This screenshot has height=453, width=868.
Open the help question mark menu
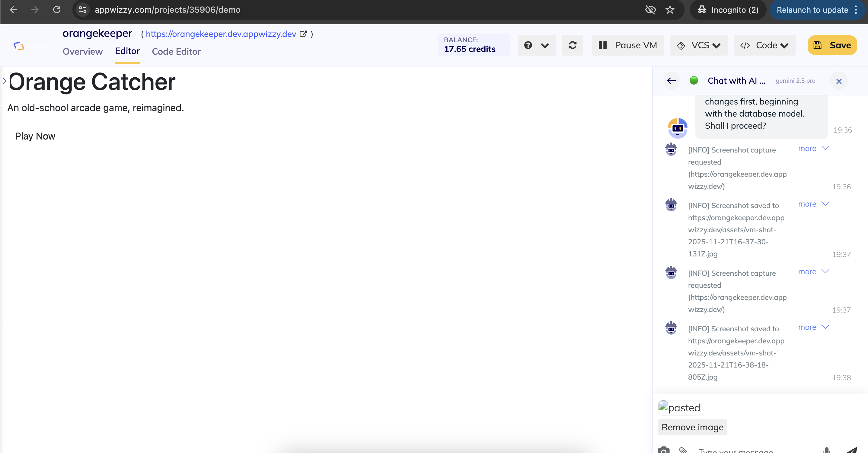pos(536,45)
